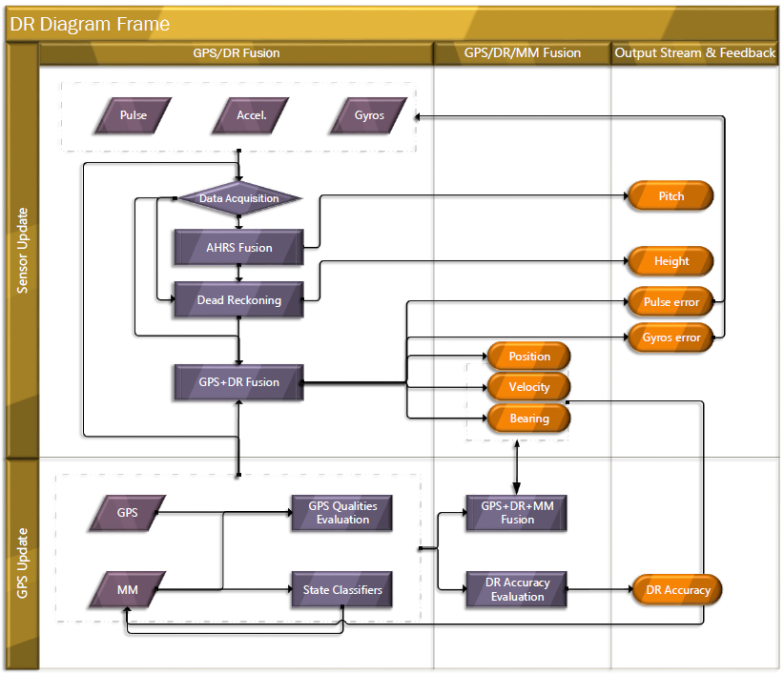
Task: Select the Pulse input shape
Action: click(134, 115)
